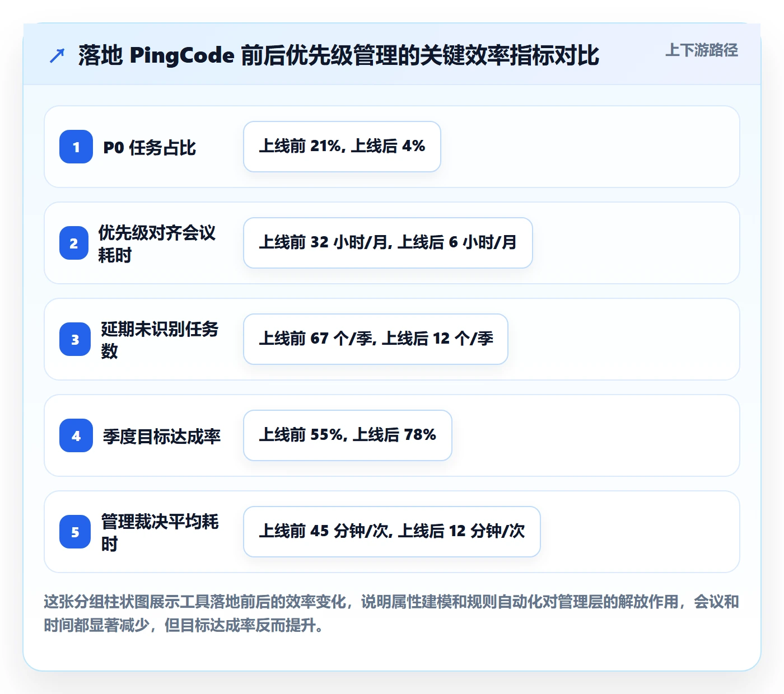784x694 pixels.
Task: Click the number 4 badge
Action: (x=76, y=435)
